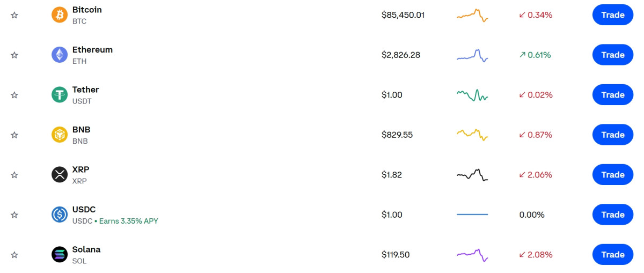644x273 pixels.
Task: Open the Solana asset name link
Action: (86, 249)
